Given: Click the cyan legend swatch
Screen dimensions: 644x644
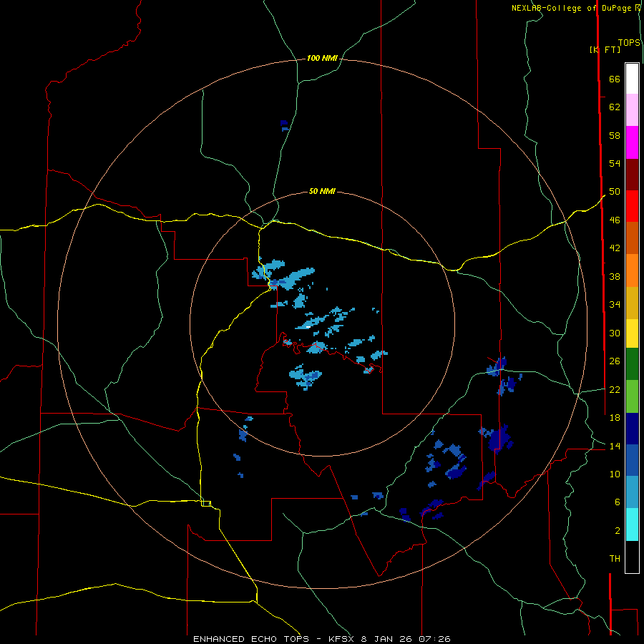Looking at the screenshot, I should point(632,525).
